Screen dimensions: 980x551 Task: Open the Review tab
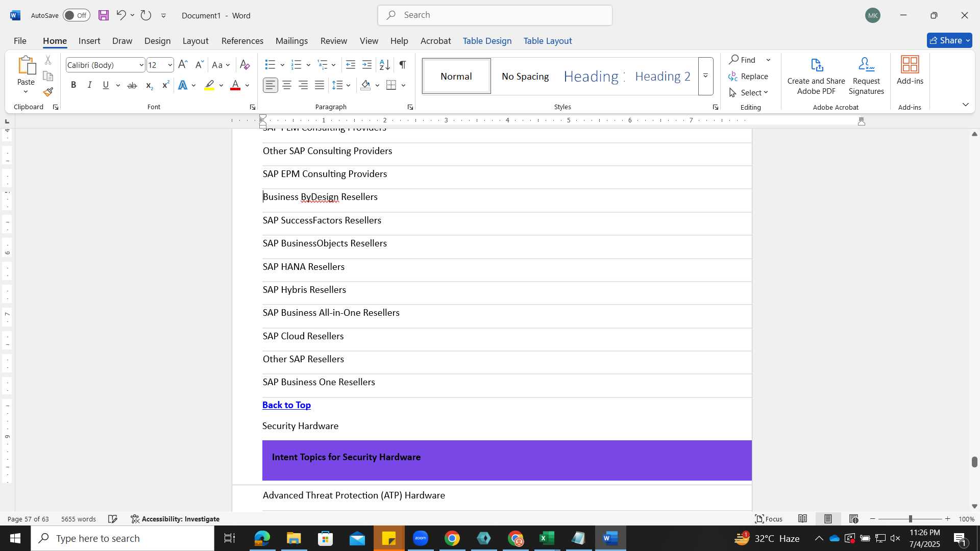(334, 41)
